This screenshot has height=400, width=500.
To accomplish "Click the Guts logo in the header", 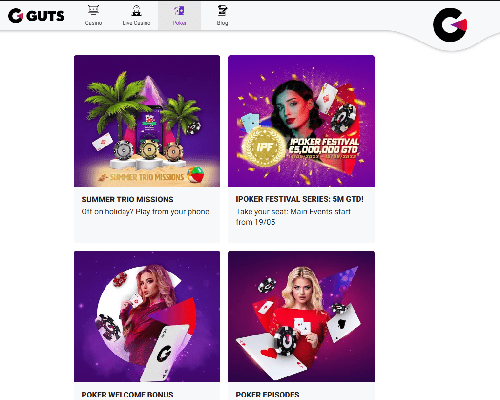I will (36, 16).
